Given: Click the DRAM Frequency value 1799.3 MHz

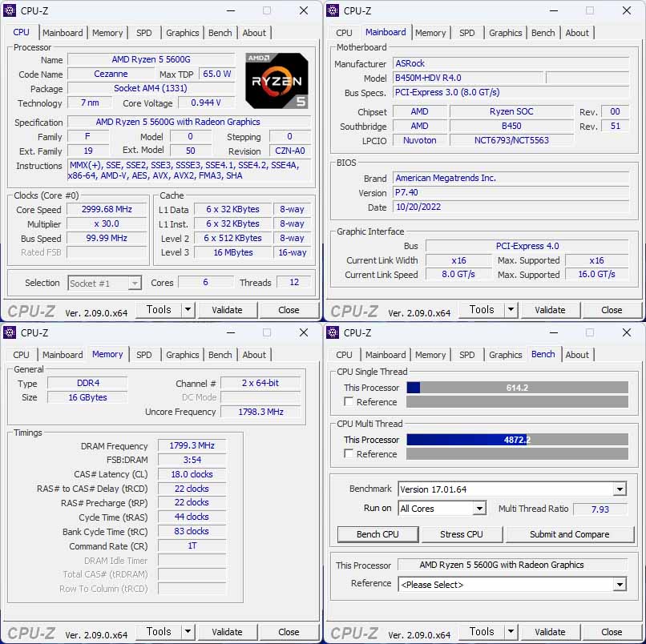Looking at the screenshot, I should tap(192, 445).
